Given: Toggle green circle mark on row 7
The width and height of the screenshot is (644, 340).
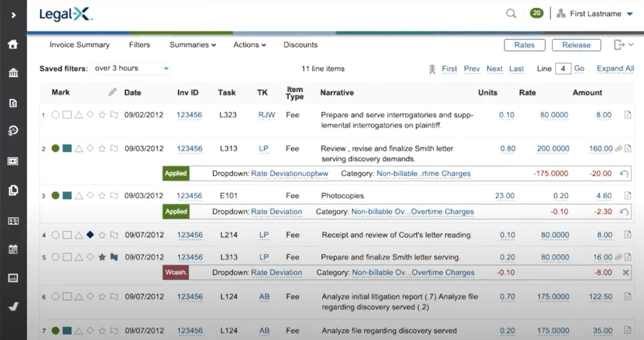Looking at the screenshot, I should pyautogui.click(x=55, y=330).
